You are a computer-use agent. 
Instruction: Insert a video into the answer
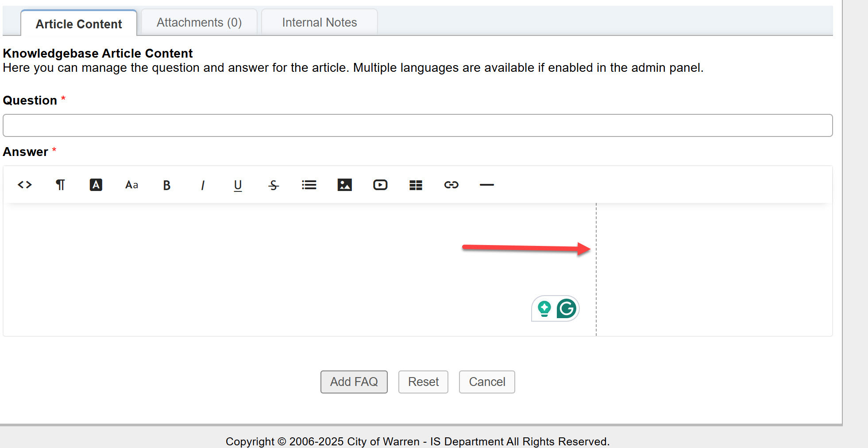tap(380, 185)
